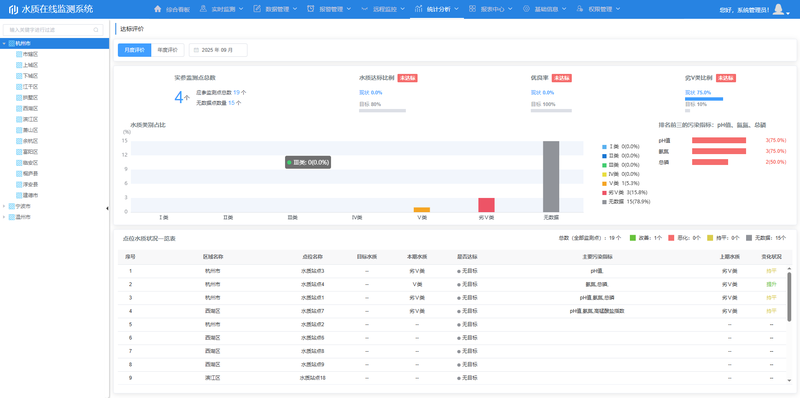Toggle the Ⅳ类 legend entry in the chart

coord(621,174)
